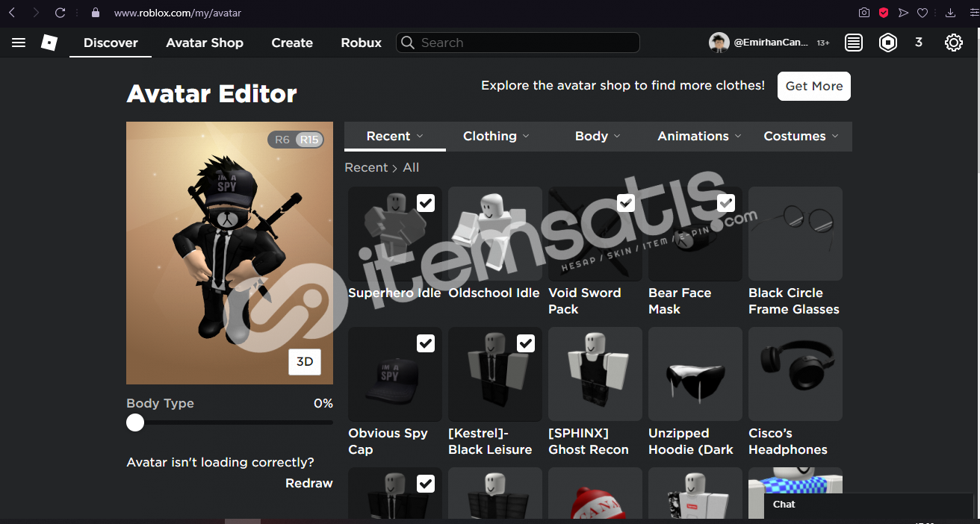Open the Settings gear icon
Viewport: 980px width, 524px height.
(954, 43)
